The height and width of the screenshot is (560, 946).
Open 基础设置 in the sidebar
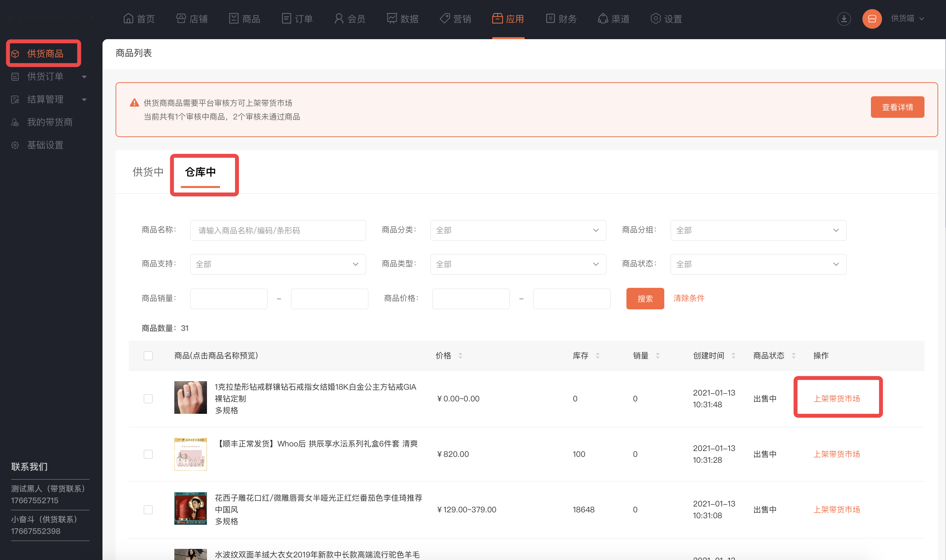(x=45, y=145)
